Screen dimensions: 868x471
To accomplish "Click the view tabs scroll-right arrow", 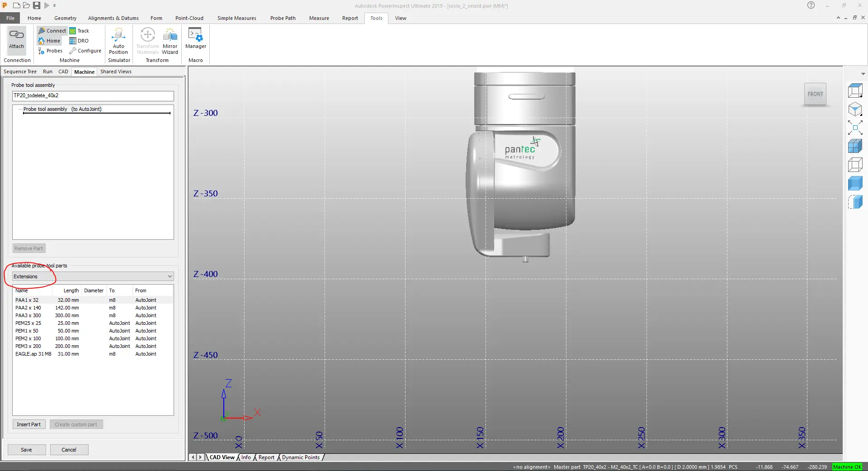I will [x=200, y=457].
